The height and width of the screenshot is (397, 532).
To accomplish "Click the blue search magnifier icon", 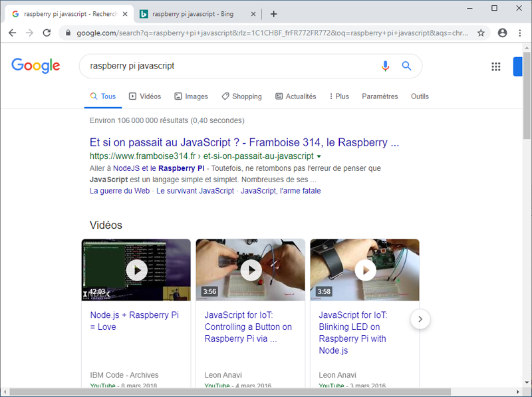I will pos(407,66).
